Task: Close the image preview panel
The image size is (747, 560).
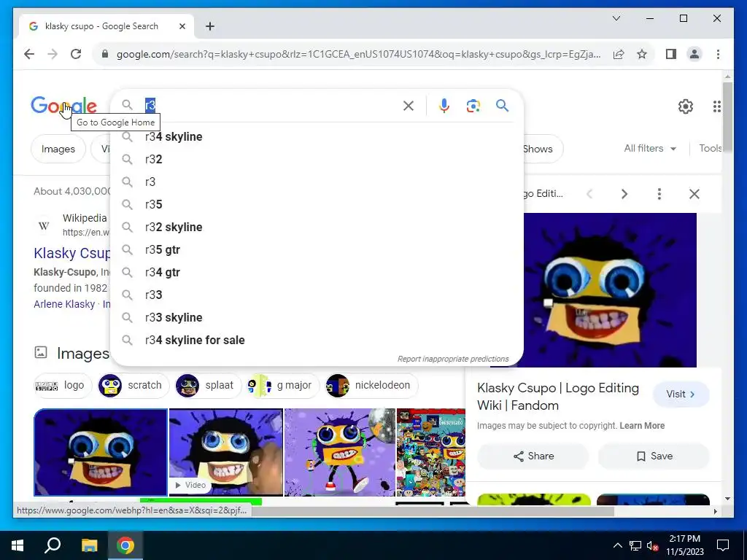Action: [694, 194]
